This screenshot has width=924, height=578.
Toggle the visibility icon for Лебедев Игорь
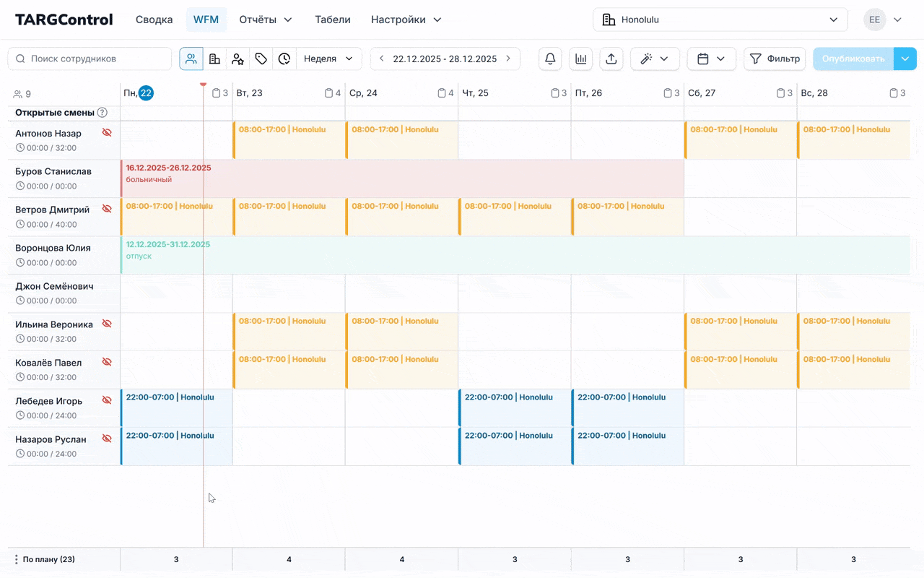click(107, 400)
